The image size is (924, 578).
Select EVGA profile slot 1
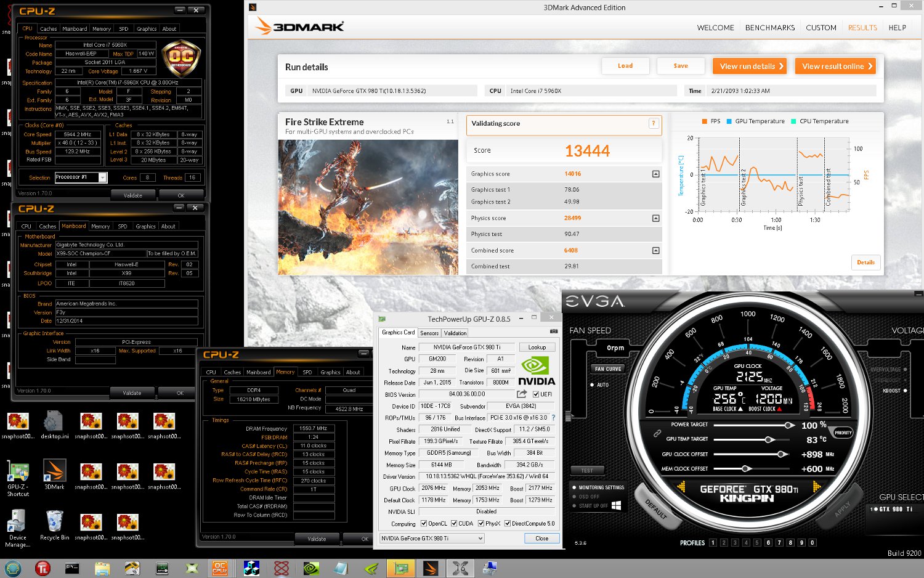tap(713, 543)
